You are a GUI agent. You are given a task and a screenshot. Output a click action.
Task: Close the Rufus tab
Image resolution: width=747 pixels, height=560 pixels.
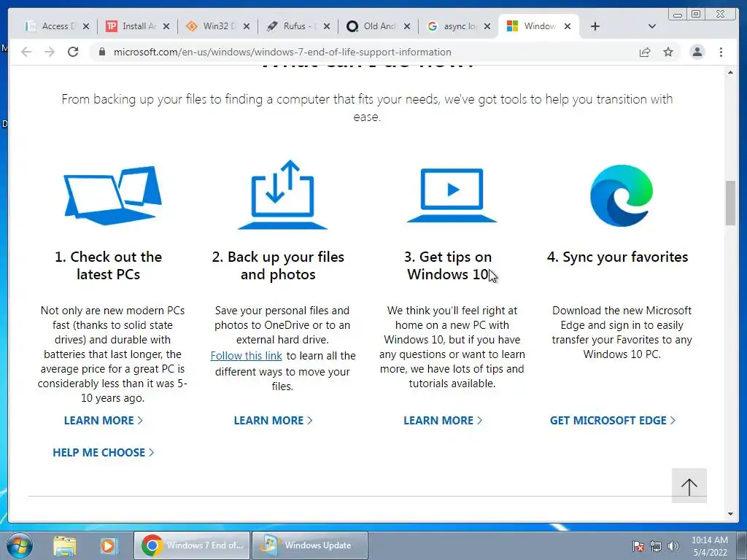click(x=327, y=26)
